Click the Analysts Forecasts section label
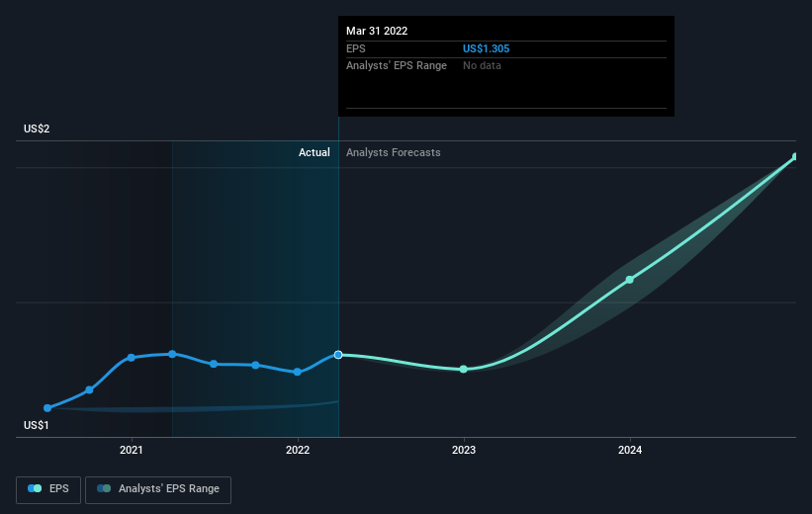Screen dimensions: 812x514 point(393,152)
